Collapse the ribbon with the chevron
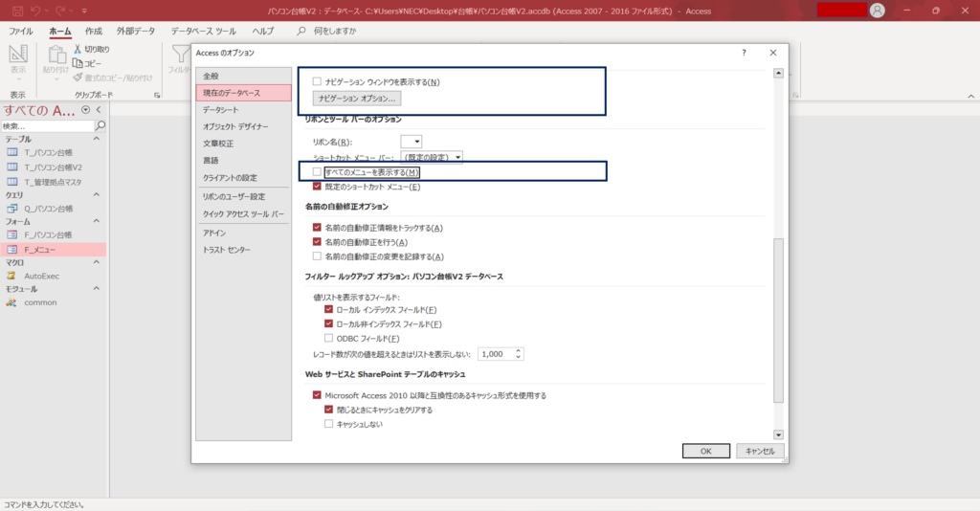 point(971,97)
